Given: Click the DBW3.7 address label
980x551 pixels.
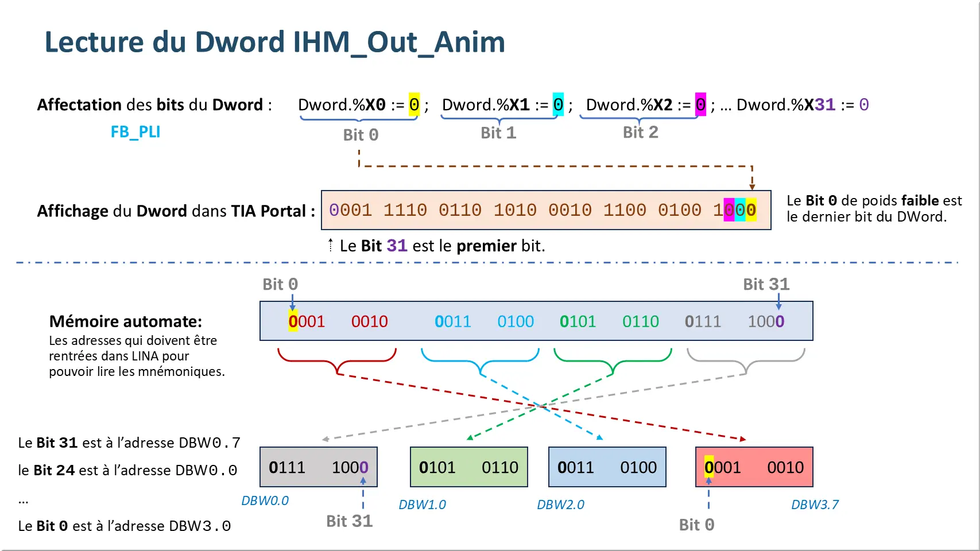Looking at the screenshot, I should coord(815,505).
